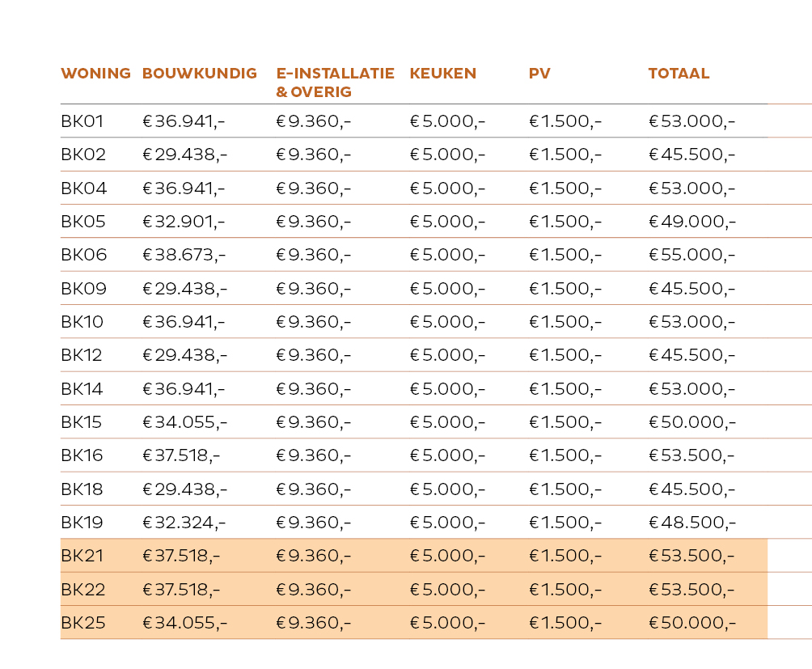Select the e-installatie amount in BK02 row
The width and height of the screenshot is (812, 669).
(313, 155)
